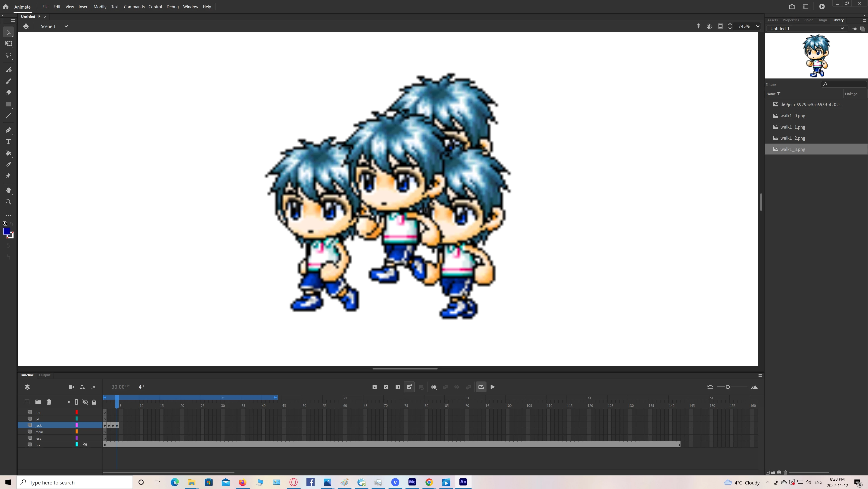868x489 pixels.
Task: Pick the Eyedropper tool
Action: (8, 165)
